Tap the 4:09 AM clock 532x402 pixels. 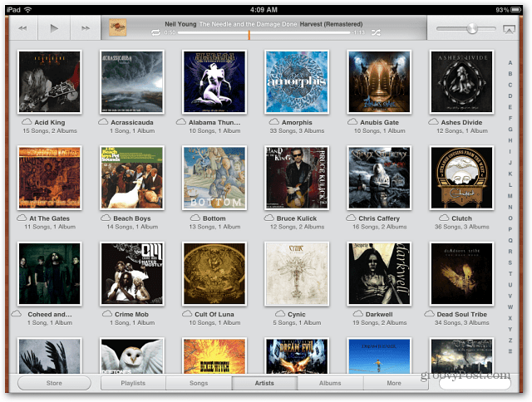(264, 9)
